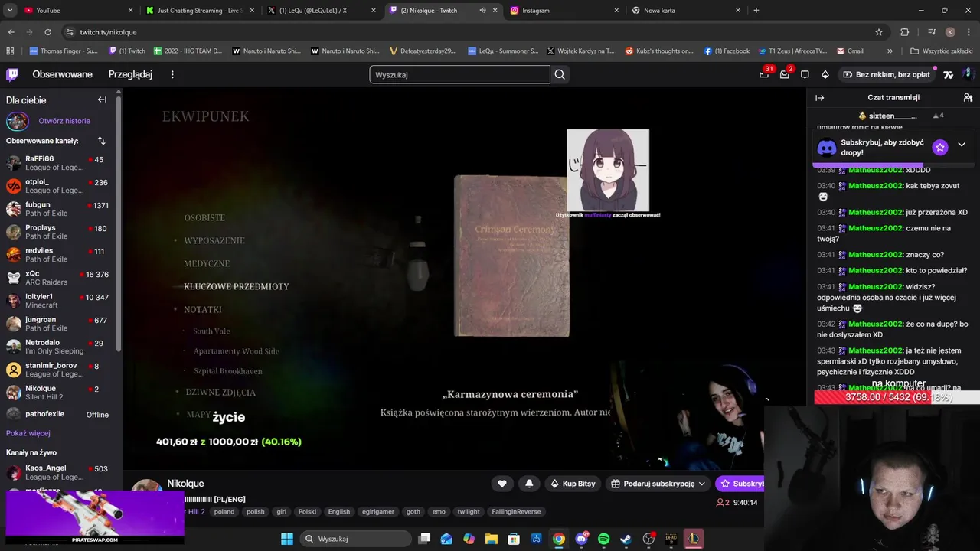This screenshot has height=551, width=980.
Task: Click Otwórz historie link
Action: [64, 121]
